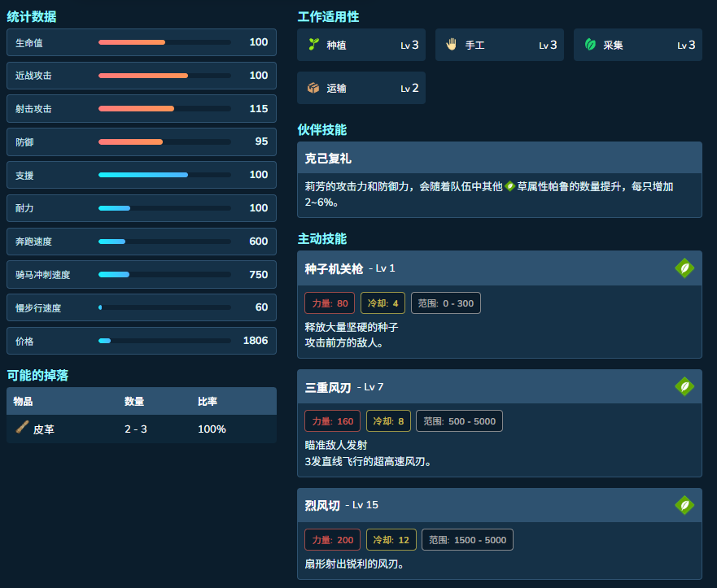Click the 伙伴技能 section heading
The width and height of the screenshot is (717, 588).
point(322,130)
